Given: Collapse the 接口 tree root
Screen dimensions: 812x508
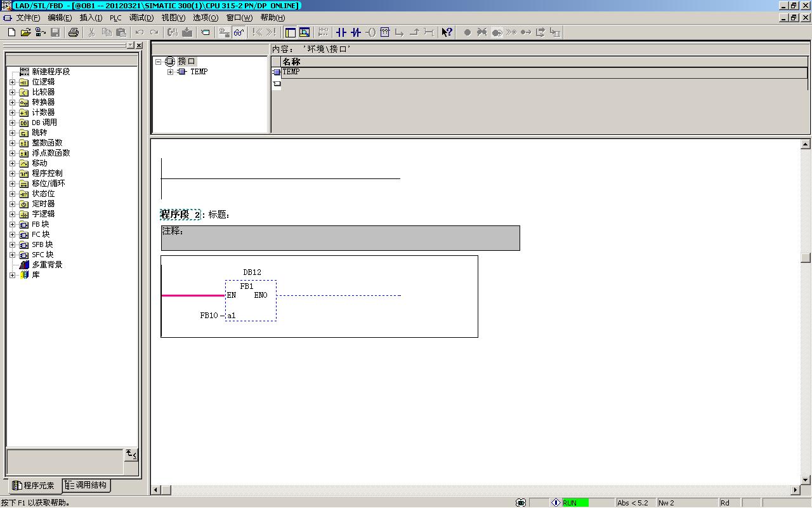Looking at the screenshot, I should point(159,62).
